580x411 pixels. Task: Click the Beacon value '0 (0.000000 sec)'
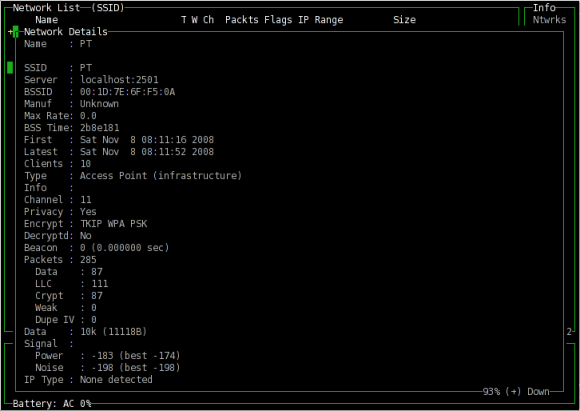[125, 247]
